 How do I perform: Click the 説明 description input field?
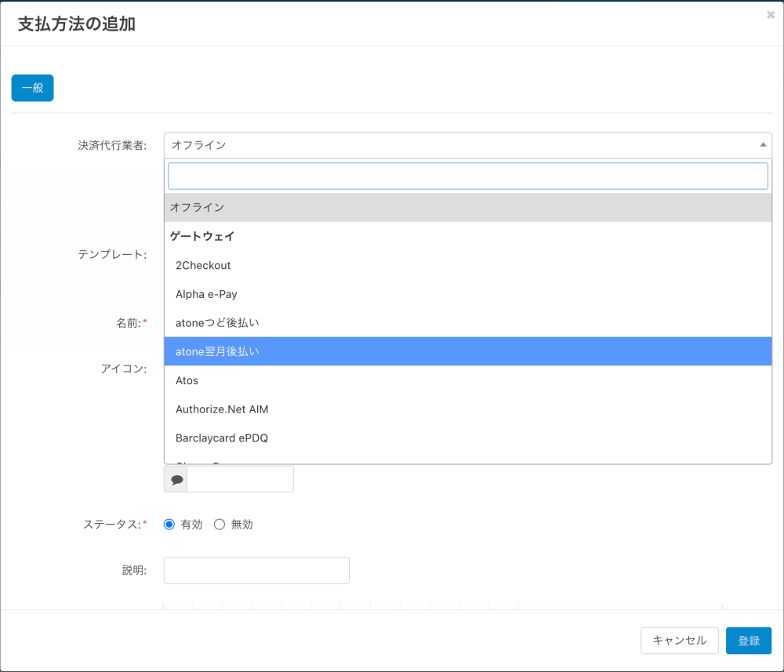[256, 570]
